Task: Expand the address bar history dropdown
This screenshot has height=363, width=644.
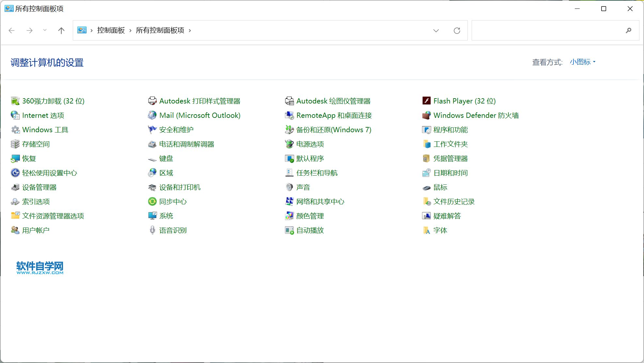Action: coord(436,31)
